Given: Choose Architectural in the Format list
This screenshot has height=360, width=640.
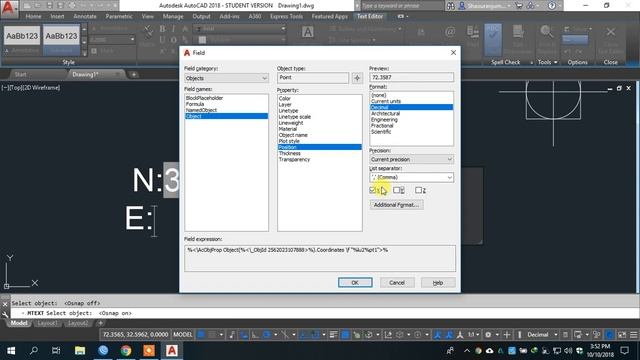Looking at the screenshot, I should tap(385, 113).
